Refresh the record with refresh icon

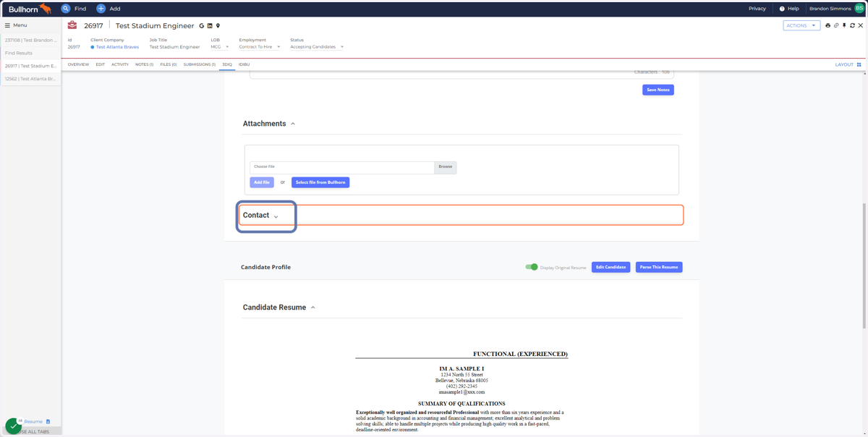[852, 25]
